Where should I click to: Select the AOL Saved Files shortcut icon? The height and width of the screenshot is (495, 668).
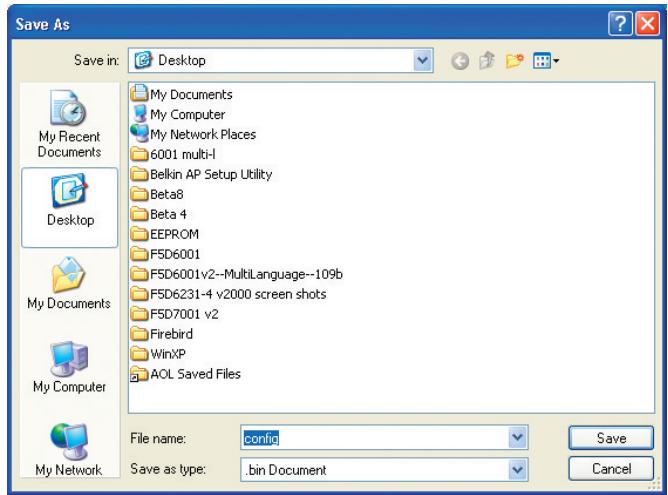pos(139,374)
